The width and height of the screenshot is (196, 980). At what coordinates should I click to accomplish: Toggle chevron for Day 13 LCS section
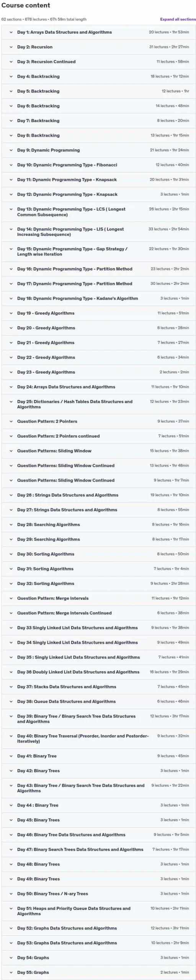coord(11,209)
